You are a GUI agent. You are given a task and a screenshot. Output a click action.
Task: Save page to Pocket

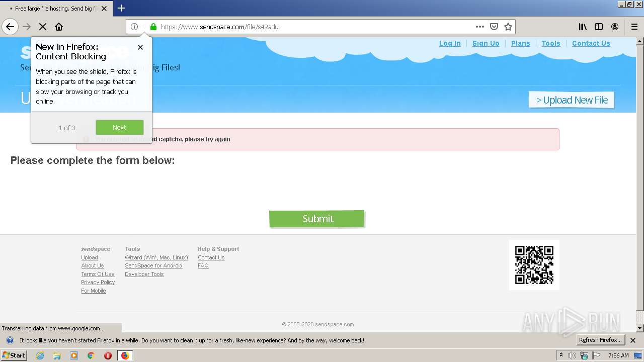(x=494, y=27)
